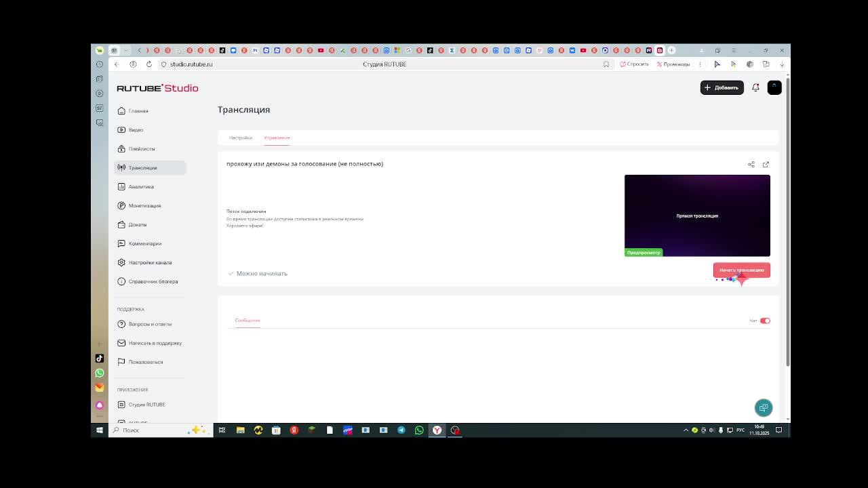Click Пожаловаться in the sidebar

(140, 362)
